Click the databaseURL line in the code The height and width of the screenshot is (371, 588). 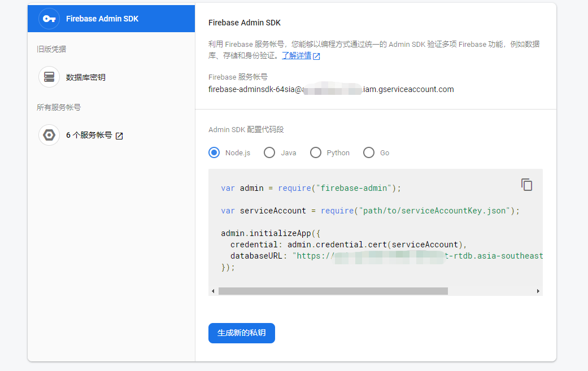(386, 256)
